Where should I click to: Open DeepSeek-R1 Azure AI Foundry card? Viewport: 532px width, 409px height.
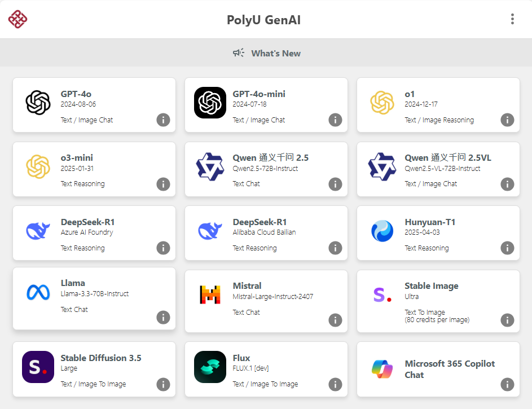[x=94, y=233]
